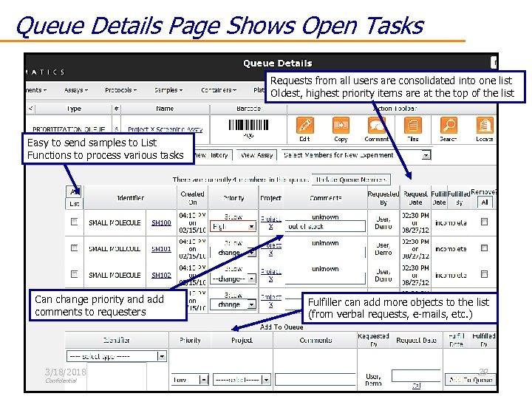
Task: Open the Files document icon
Action: tap(412, 126)
